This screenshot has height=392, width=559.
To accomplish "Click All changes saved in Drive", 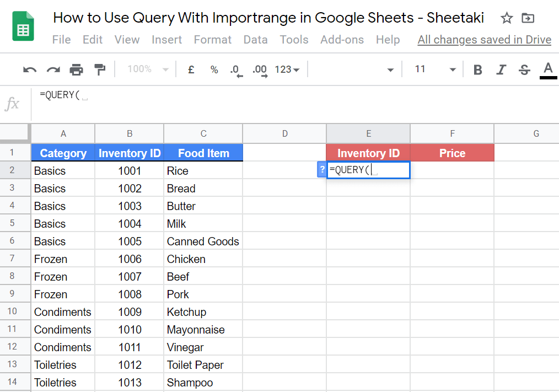I will tap(483, 39).
